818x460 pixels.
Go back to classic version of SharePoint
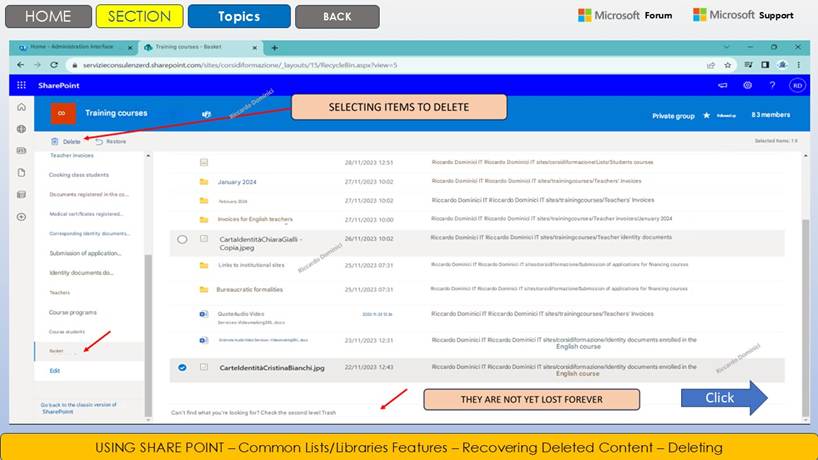[x=78, y=408]
